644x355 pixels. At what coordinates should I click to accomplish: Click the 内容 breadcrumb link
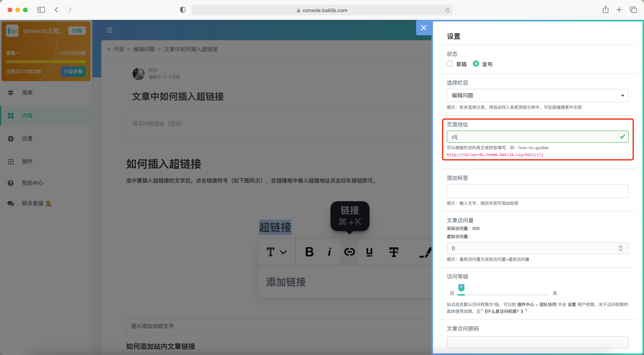click(119, 49)
